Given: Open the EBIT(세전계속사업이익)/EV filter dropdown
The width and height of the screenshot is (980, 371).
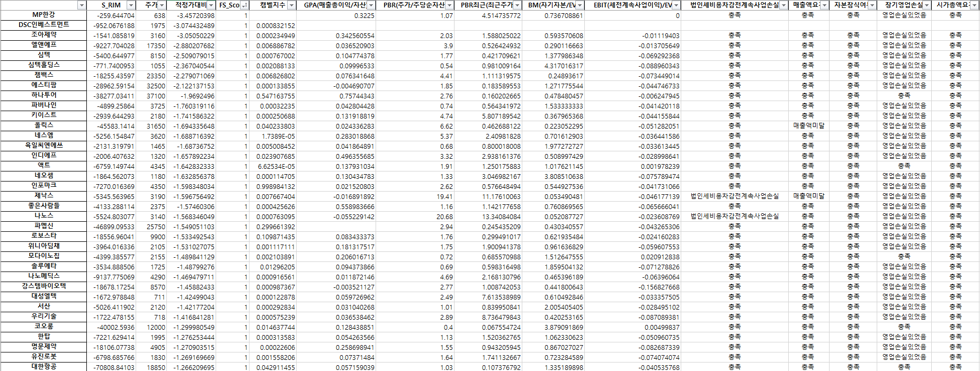Looking at the screenshot, I should click(x=676, y=5).
